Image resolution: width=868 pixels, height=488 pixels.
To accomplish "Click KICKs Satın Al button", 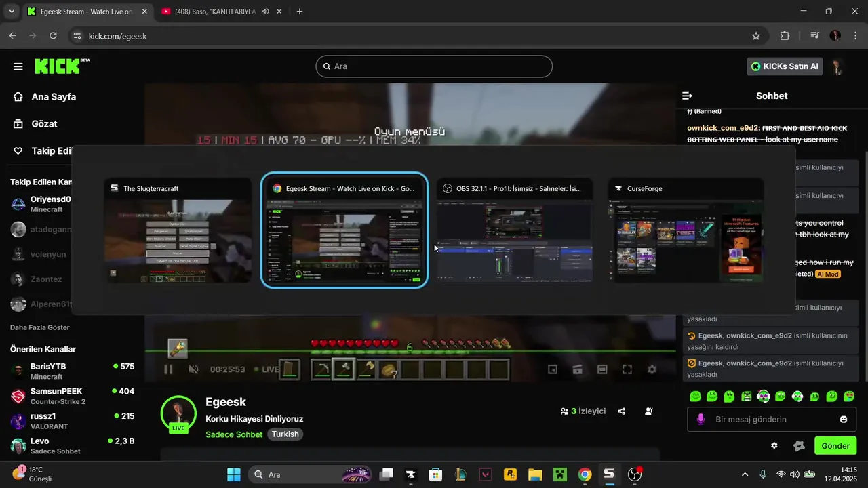I will (785, 66).
